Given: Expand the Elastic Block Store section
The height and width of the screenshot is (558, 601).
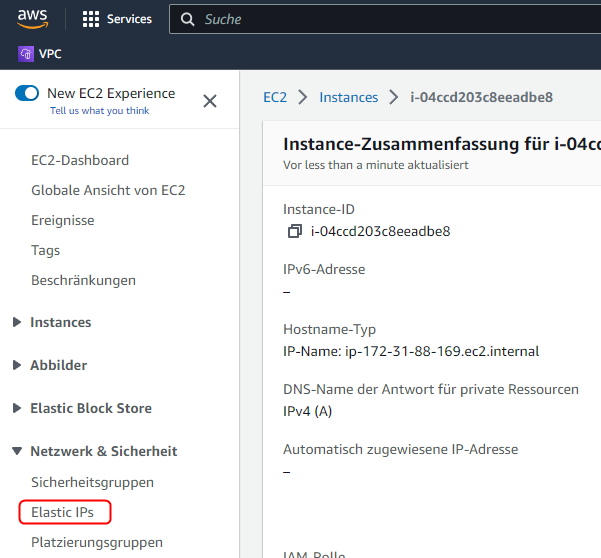Looking at the screenshot, I should pos(17,408).
